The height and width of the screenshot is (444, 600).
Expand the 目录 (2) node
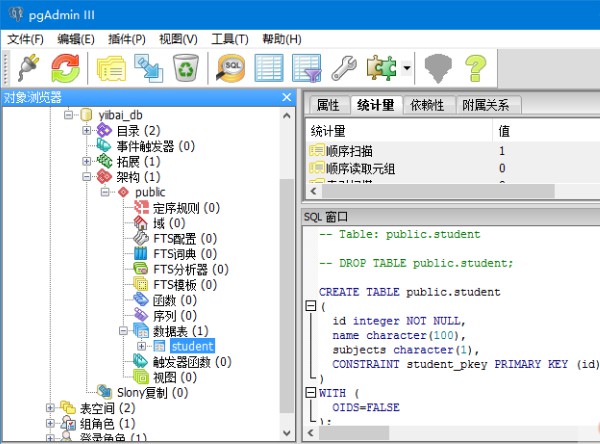86,131
